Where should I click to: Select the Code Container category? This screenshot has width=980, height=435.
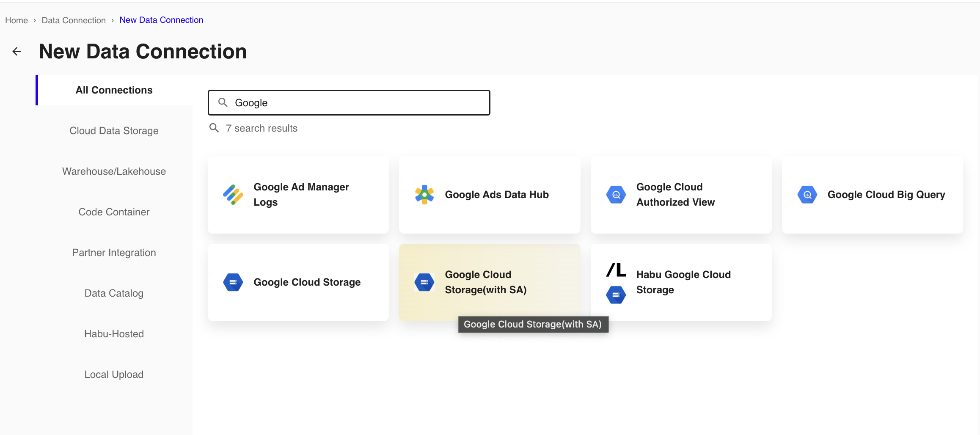click(x=114, y=212)
